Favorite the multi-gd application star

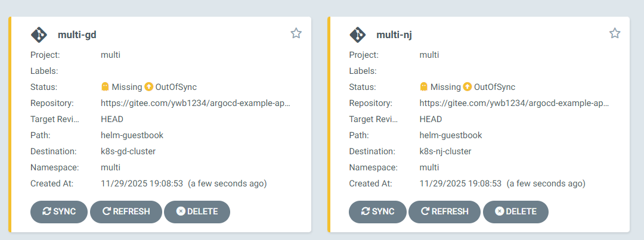(x=296, y=33)
